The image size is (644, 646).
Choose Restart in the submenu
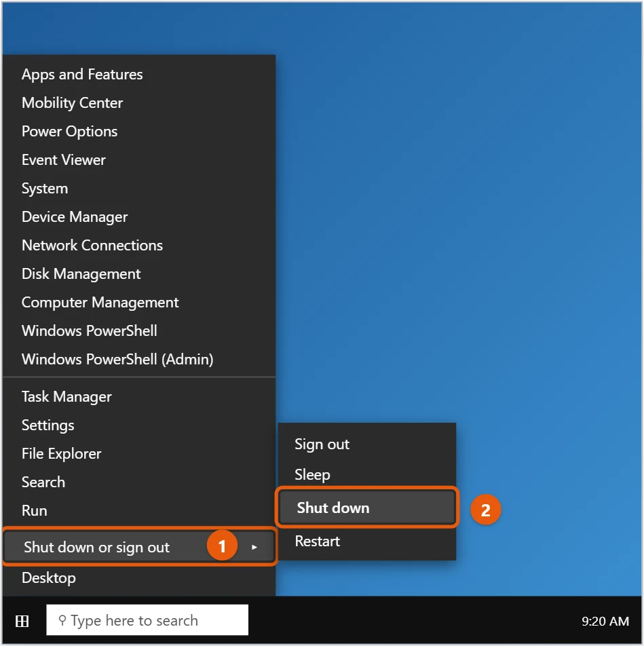367,541
